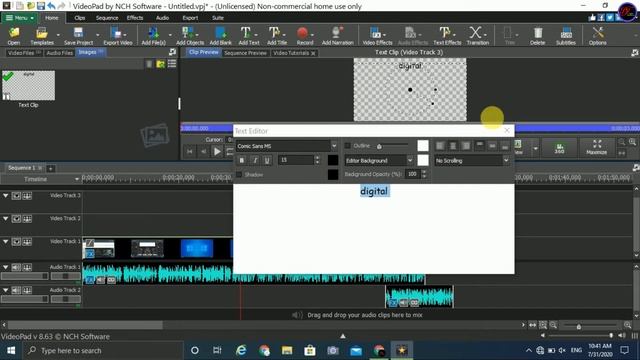Click the Facebook share icon
Image resolution: width=640 pixels, height=360 pixels.
(601, 18)
